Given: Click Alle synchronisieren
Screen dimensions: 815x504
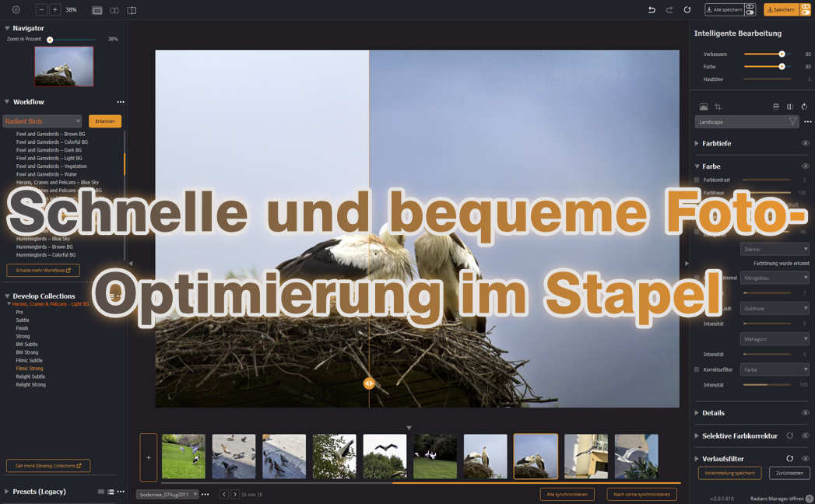Looking at the screenshot, I should coord(569,494).
